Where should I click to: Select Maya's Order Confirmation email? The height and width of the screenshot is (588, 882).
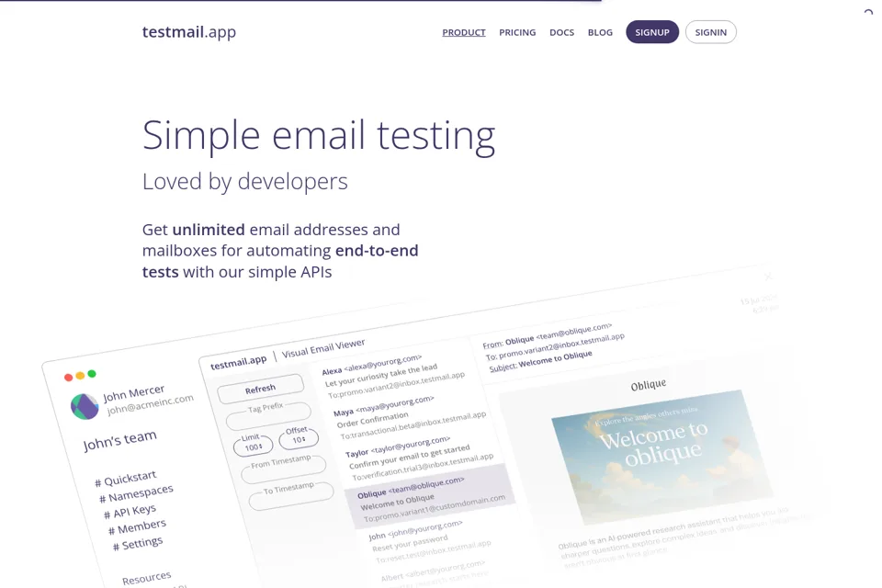[x=411, y=417]
